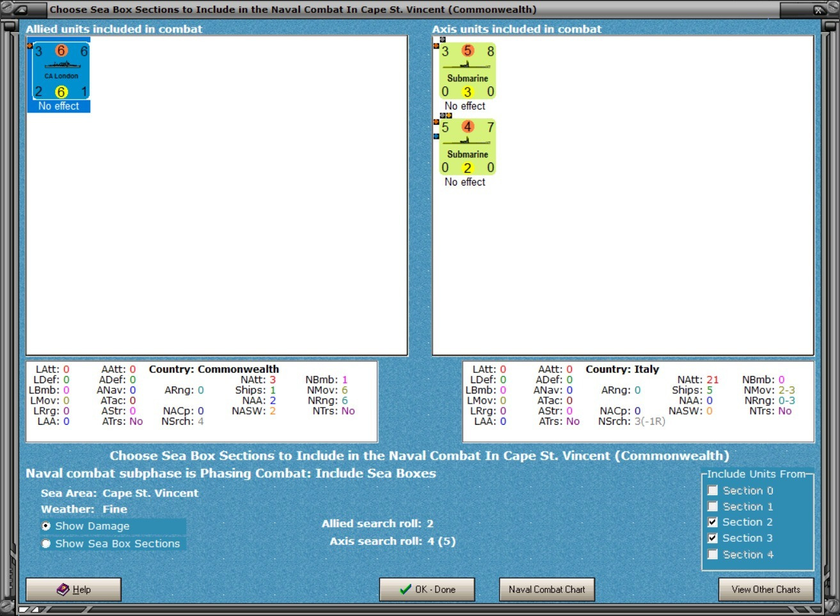Click the title bar close icon
The height and width of the screenshot is (616, 840).
coord(818,10)
